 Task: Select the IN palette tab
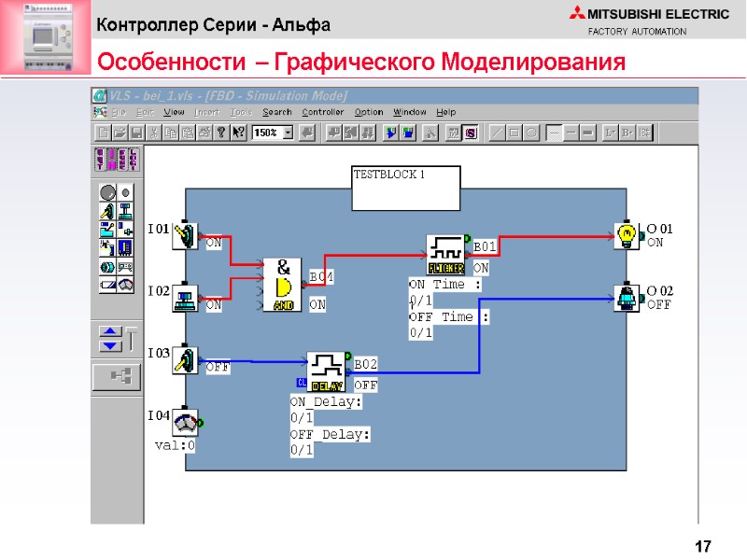(x=111, y=159)
